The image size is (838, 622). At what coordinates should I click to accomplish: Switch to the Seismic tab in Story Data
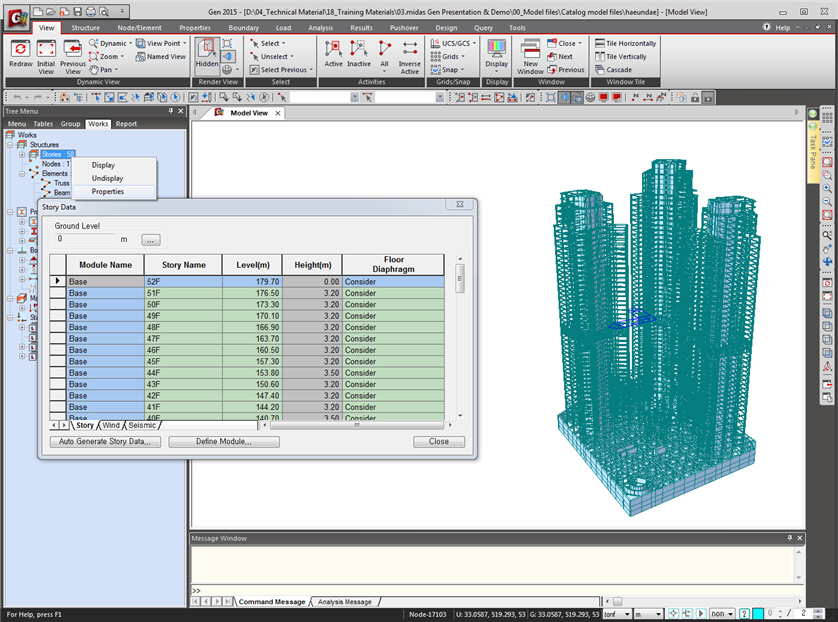[142, 425]
